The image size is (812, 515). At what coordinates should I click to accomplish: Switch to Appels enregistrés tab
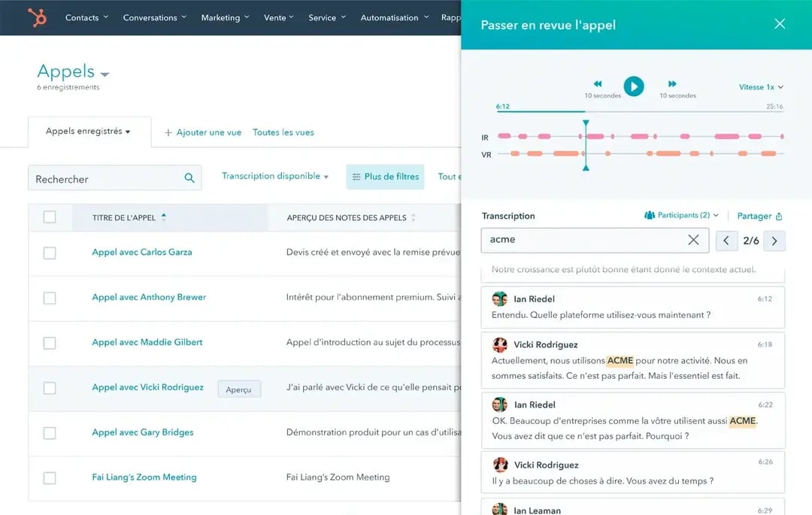(x=88, y=132)
